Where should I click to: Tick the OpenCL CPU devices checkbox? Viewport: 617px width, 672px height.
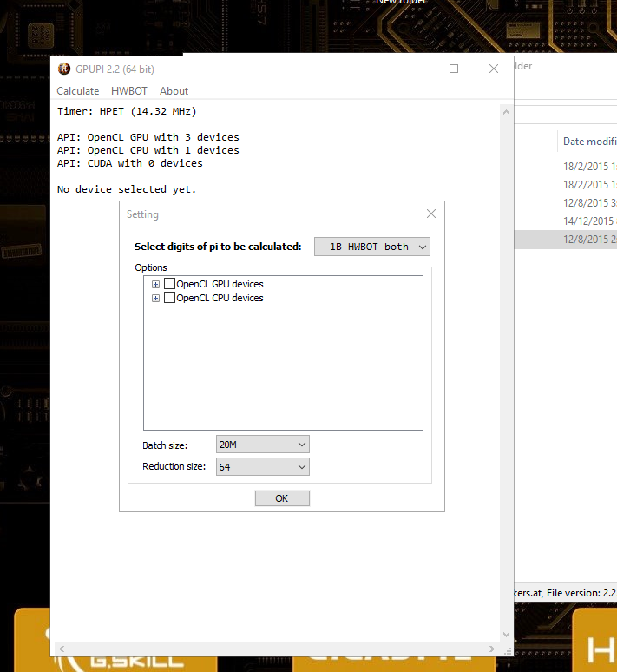coord(170,298)
